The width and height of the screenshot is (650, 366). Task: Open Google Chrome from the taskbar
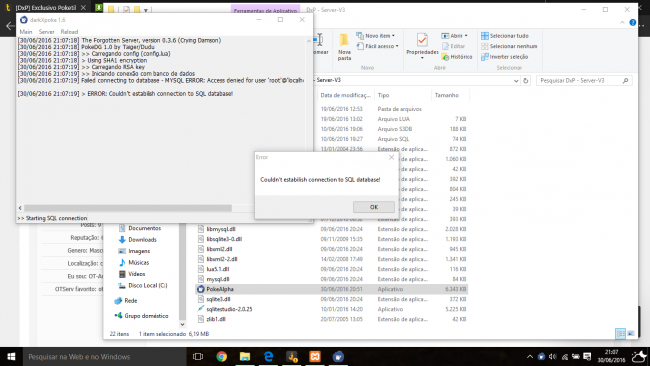pyautogui.click(x=222, y=356)
